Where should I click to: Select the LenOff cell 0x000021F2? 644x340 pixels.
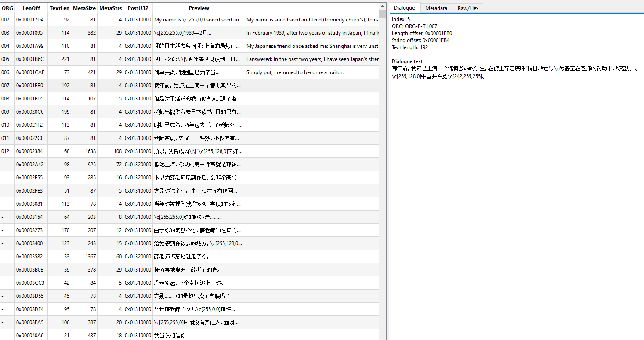30,125
